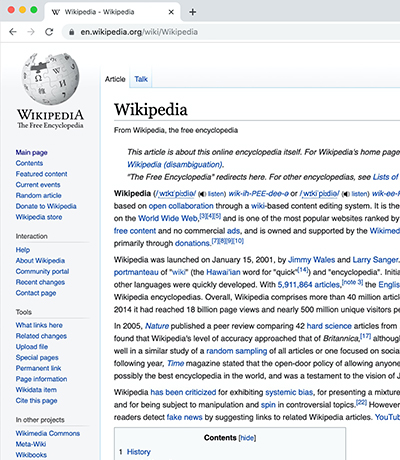Viewport: 400px width, 460px height.
Task: Click What links here
Action: (39, 325)
